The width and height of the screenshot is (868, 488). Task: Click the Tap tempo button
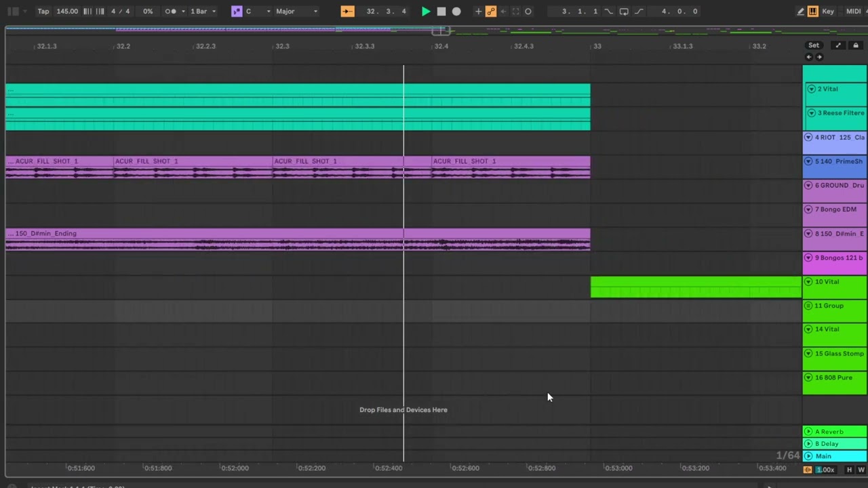pyautogui.click(x=43, y=12)
